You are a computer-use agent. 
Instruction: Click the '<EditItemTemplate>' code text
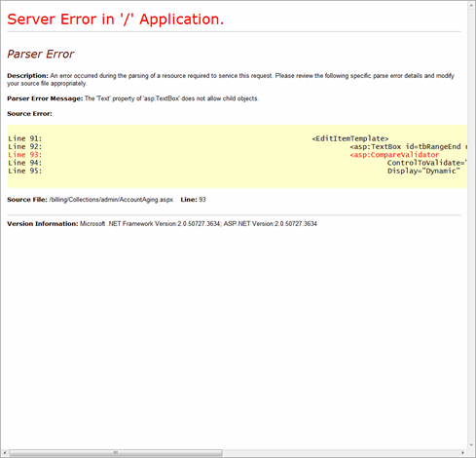[350, 138]
